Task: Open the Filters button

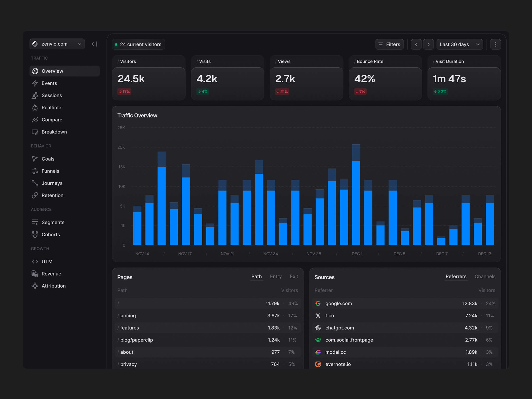Action: 389,44
